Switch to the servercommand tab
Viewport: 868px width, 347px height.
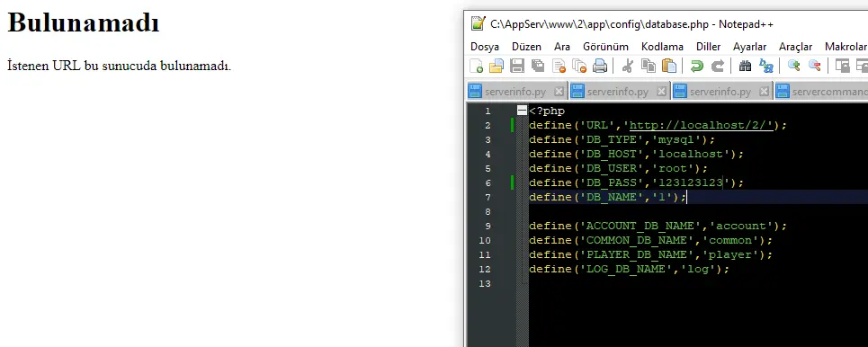click(x=821, y=92)
